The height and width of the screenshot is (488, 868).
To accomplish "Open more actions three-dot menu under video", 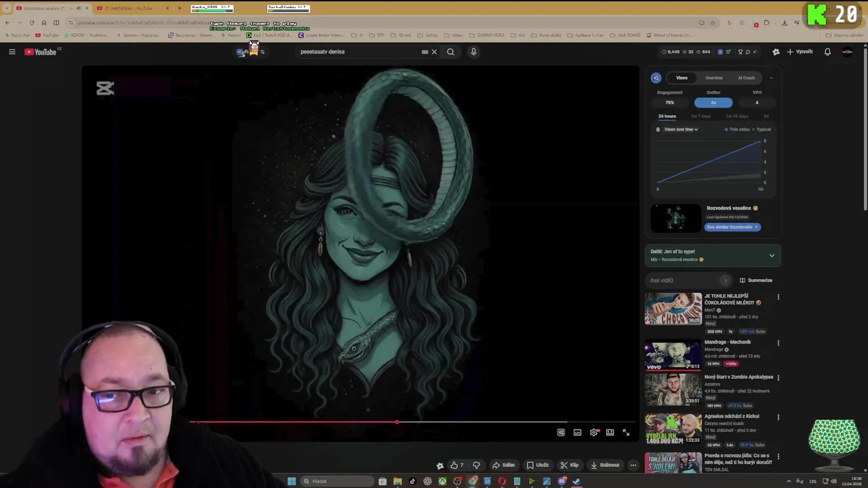I will point(633,465).
